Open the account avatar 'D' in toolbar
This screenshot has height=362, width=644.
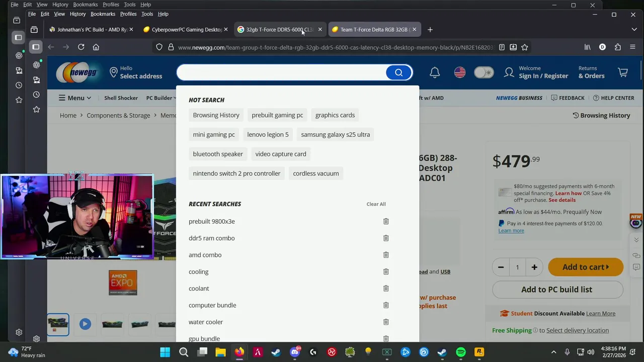click(x=603, y=47)
